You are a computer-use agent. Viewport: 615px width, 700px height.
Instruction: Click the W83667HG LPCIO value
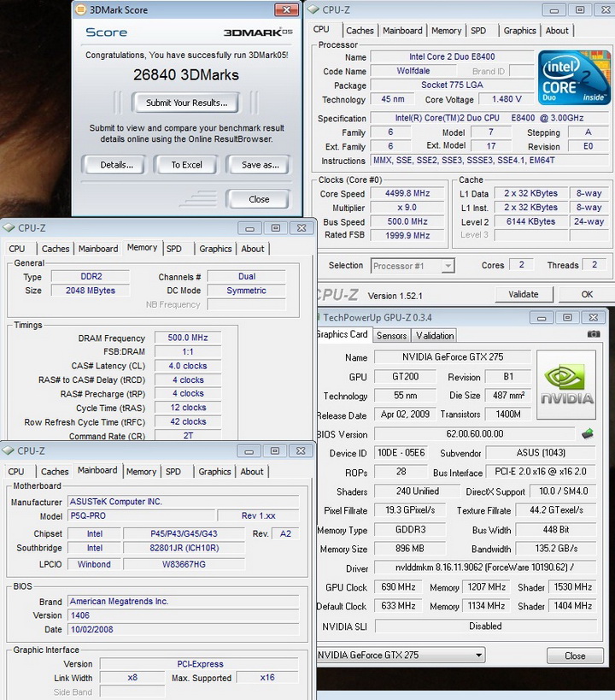click(184, 564)
